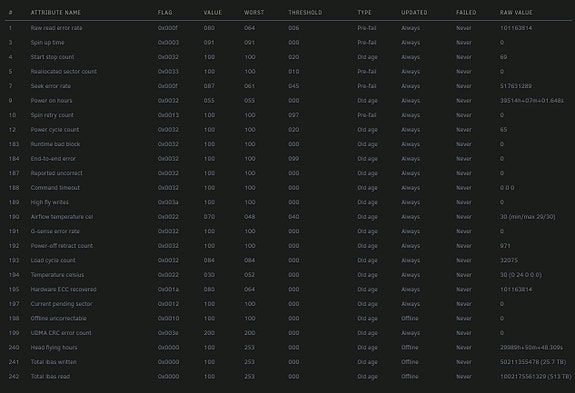Image resolution: width=575 pixels, height=393 pixels.
Task: Select the 'UDMA CRC error count' attribute name
Action: tap(61, 333)
